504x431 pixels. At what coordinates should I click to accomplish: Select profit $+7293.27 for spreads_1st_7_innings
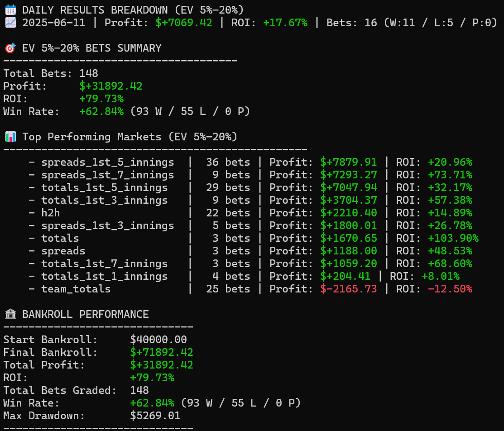click(349, 175)
